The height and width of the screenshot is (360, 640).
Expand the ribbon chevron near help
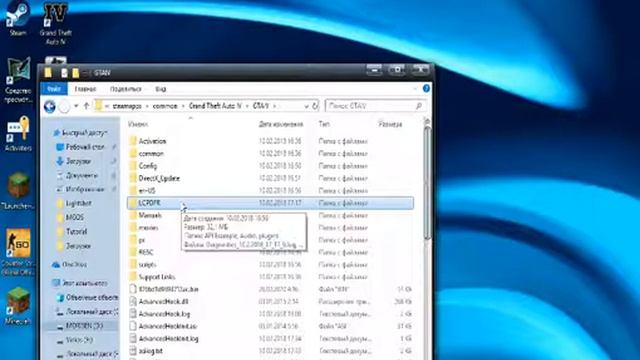[x=416, y=89]
